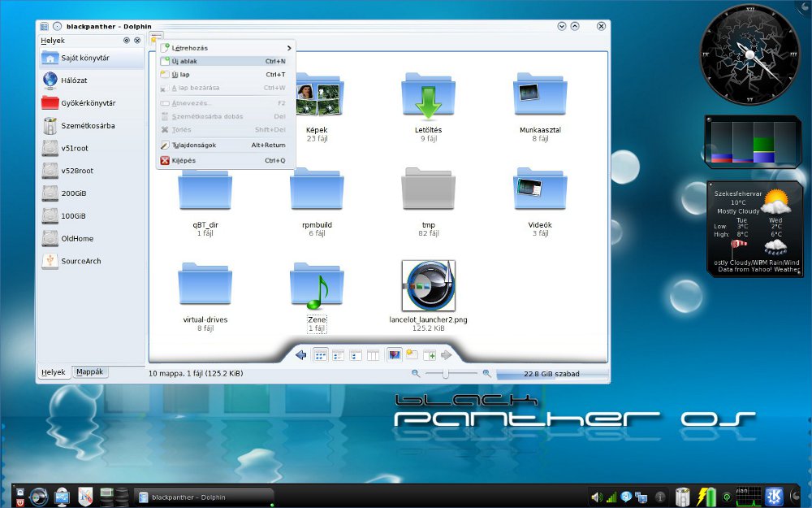Click the blackpanther – Dolphin taskbar entry

(204, 497)
